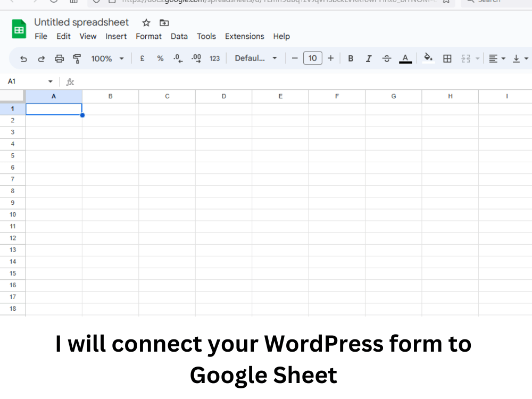
Task: Click the Google Sheets home logo
Action: pyautogui.click(x=19, y=29)
